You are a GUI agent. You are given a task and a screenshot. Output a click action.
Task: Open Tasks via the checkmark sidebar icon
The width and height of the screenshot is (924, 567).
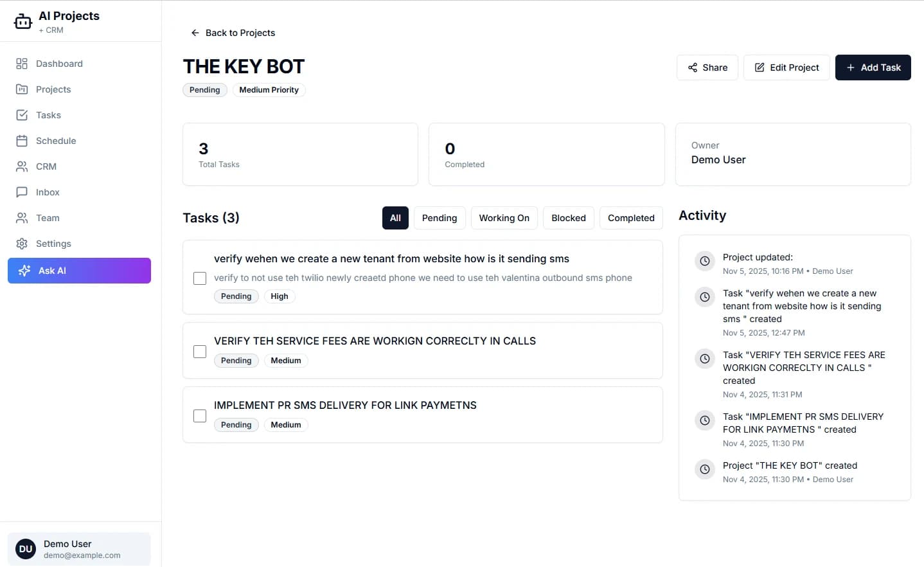(x=48, y=115)
